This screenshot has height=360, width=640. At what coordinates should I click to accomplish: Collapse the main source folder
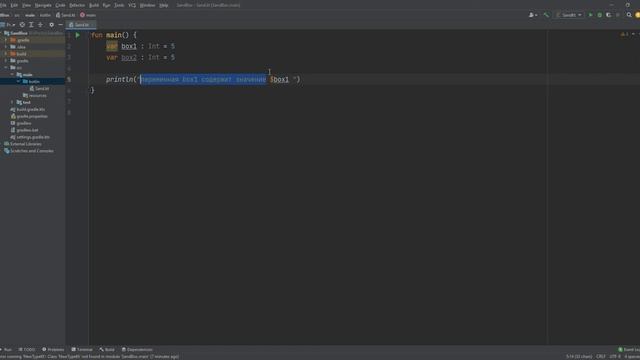(x=12, y=75)
